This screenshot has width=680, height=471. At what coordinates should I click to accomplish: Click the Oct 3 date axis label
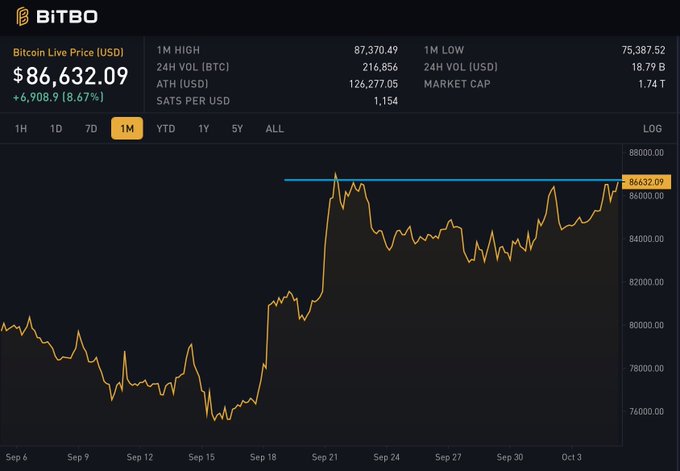click(x=572, y=457)
